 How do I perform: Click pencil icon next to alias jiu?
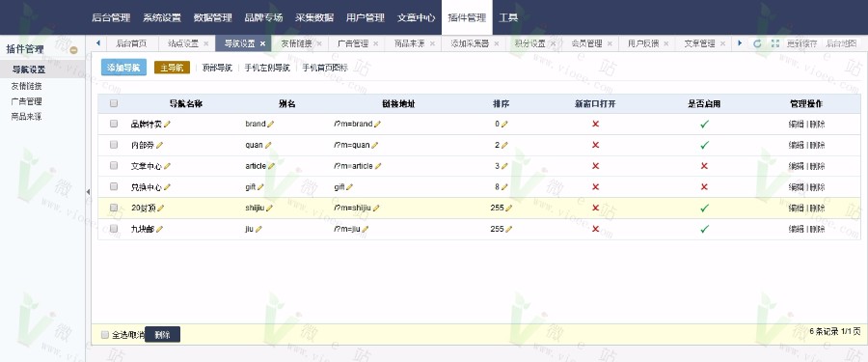pyautogui.click(x=258, y=229)
